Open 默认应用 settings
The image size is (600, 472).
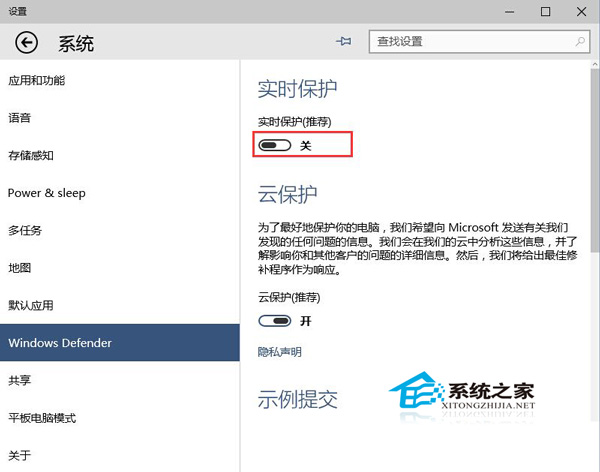coord(120,305)
